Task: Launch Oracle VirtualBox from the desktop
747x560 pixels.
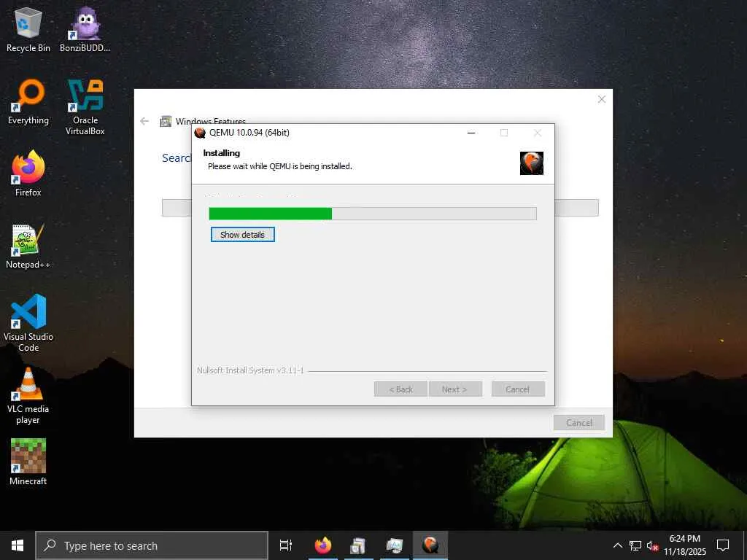Action: (85, 107)
